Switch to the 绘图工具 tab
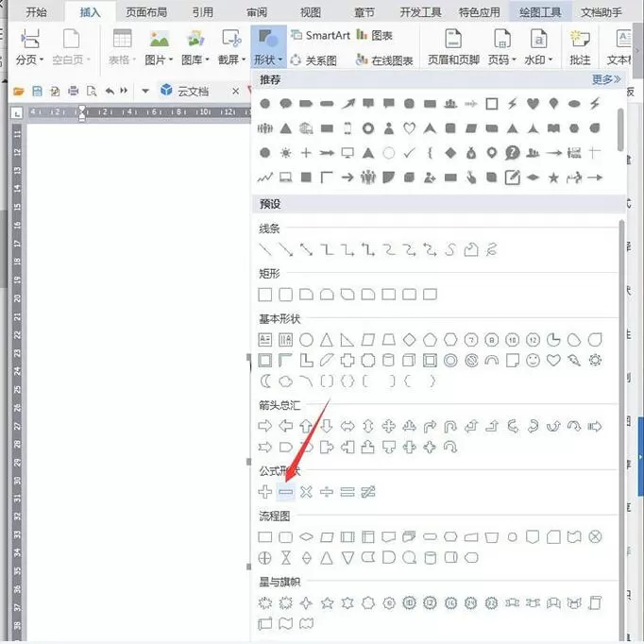 540,12
